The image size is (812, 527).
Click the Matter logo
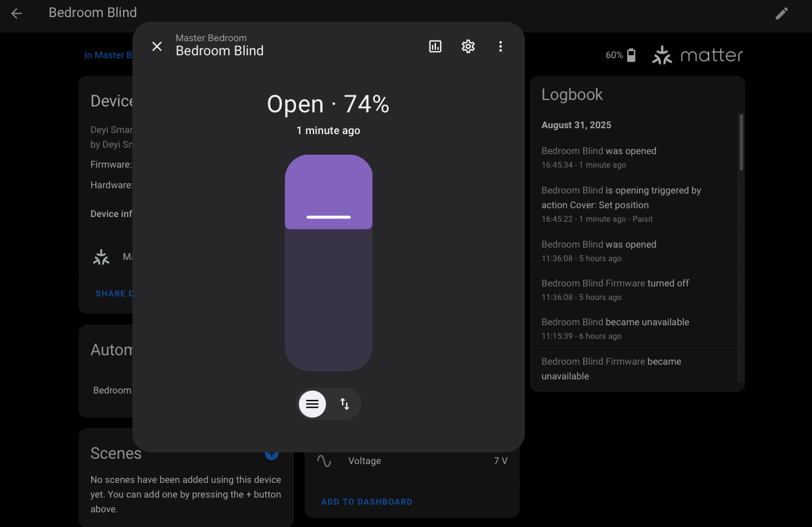[x=697, y=55]
